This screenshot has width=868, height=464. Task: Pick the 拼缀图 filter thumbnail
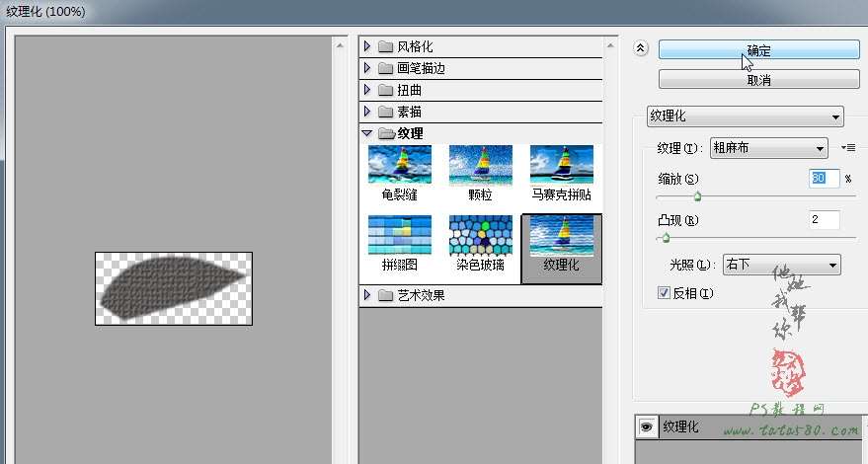[x=399, y=236]
